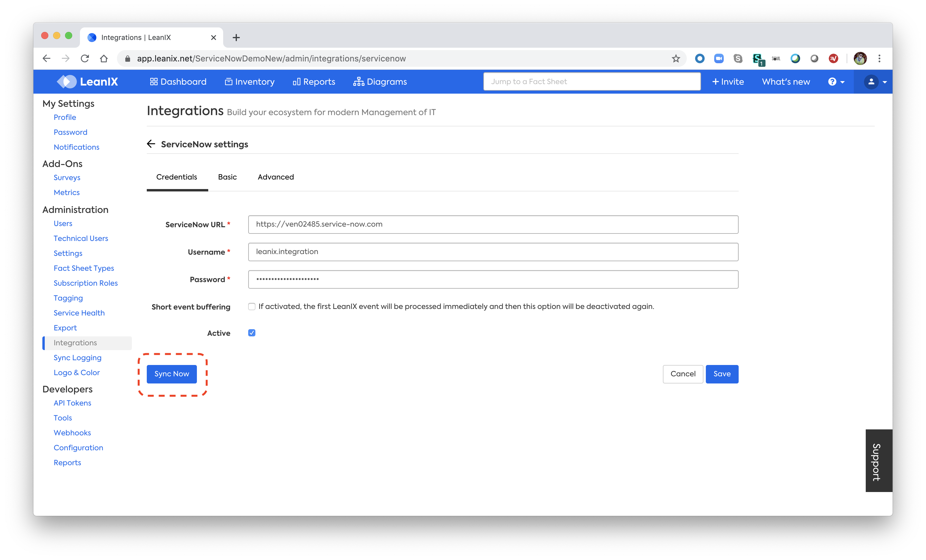
Task: Click the browser back arrow
Action: point(47,58)
